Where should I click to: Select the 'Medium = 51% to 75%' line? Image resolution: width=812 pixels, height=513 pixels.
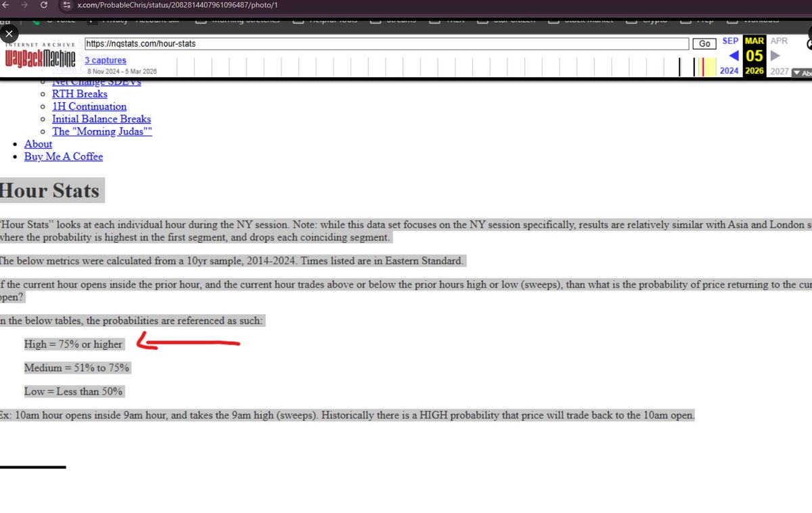coord(76,368)
